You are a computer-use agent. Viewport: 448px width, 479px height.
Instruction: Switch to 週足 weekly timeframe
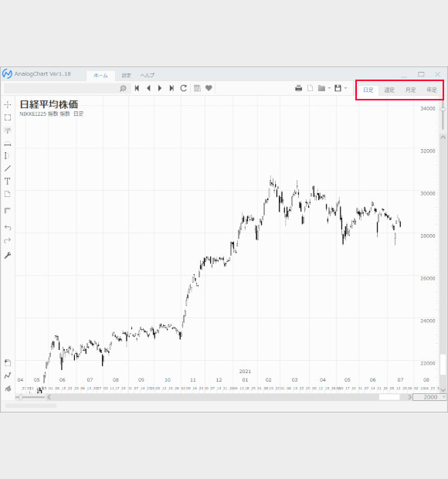click(389, 90)
